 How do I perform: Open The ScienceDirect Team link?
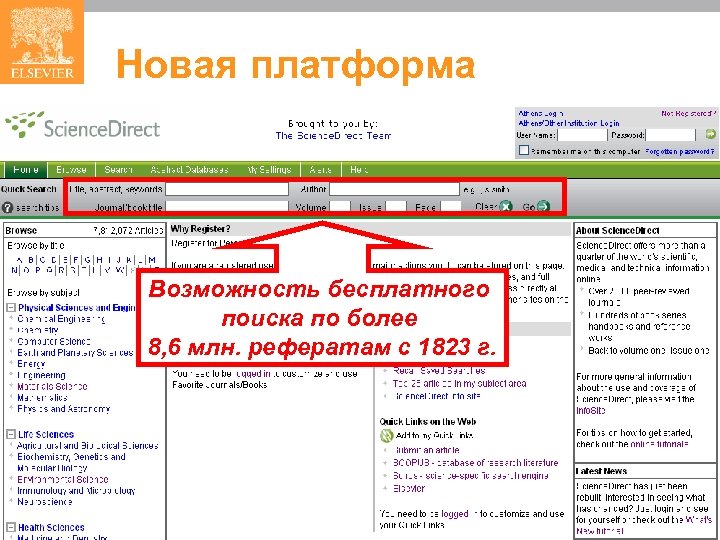pyautogui.click(x=333, y=135)
